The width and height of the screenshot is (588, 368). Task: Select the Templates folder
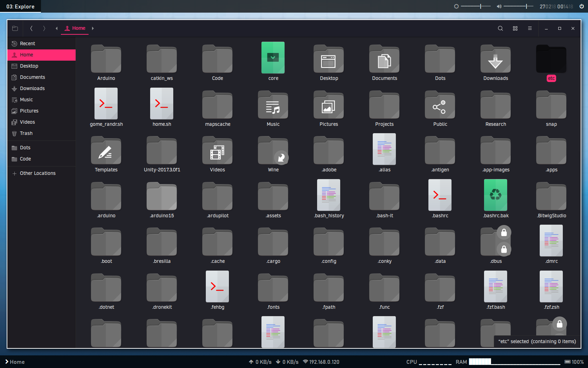106,151
